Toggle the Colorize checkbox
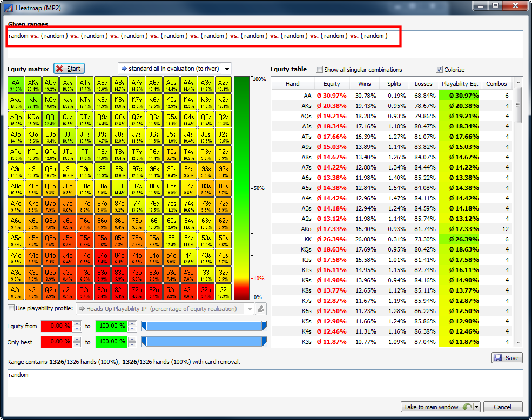 [439, 70]
